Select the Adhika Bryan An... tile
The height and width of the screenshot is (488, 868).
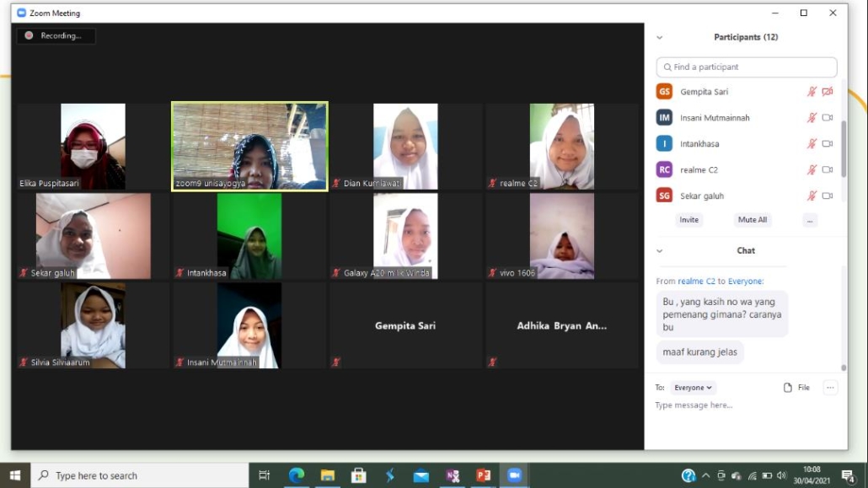(x=562, y=325)
